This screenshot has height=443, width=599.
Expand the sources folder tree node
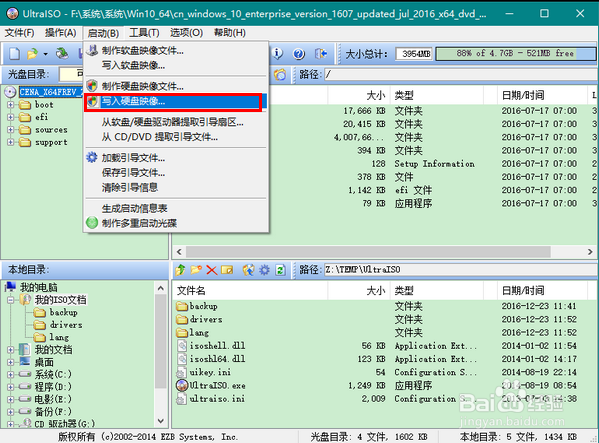click(x=11, y=130)
